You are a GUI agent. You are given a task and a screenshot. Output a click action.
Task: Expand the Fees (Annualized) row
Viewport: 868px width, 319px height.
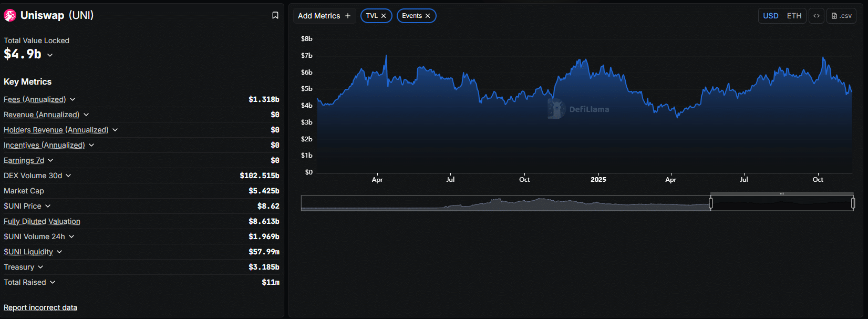pos(73,99)
